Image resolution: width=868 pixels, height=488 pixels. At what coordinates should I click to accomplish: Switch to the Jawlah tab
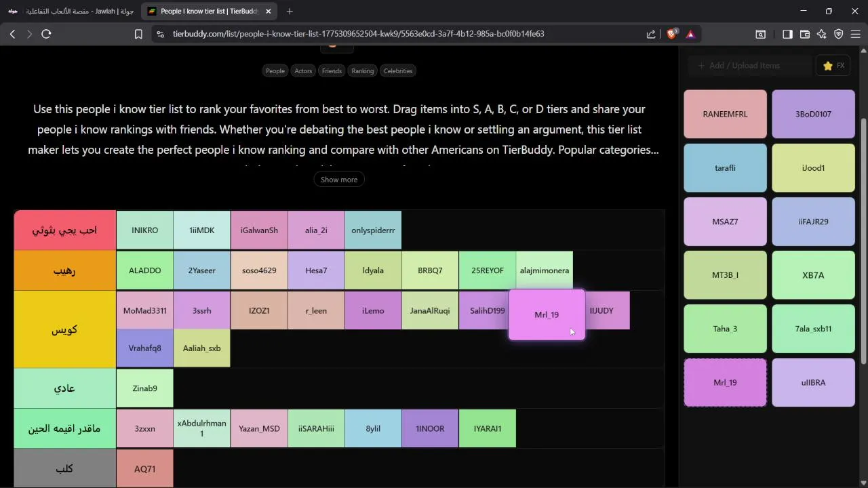71,11
